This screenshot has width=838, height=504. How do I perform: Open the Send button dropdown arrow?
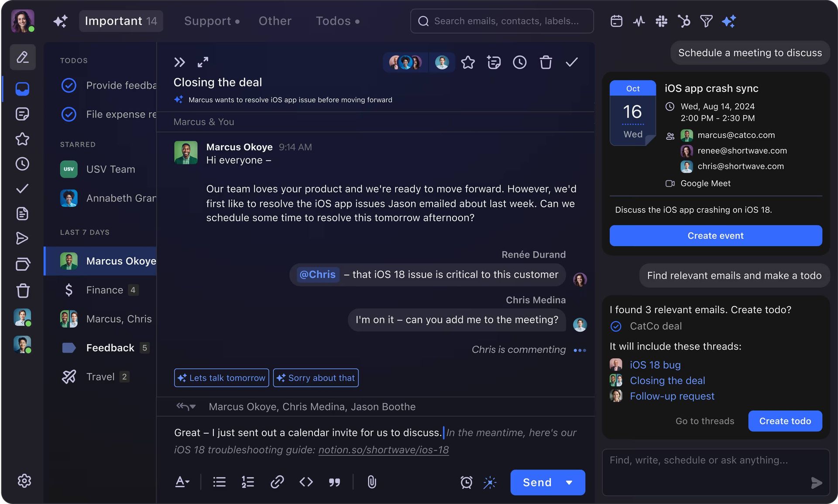tap(569, 483)
